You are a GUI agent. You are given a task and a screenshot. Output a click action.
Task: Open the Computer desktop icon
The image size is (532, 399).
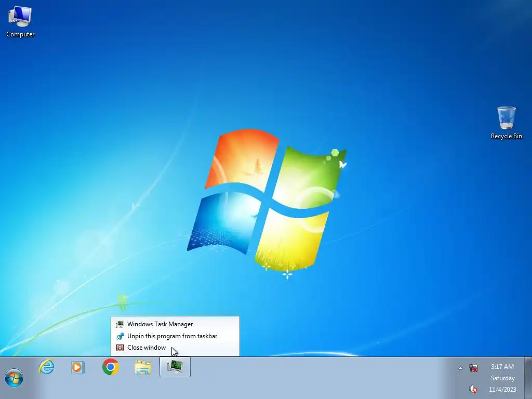20,21
